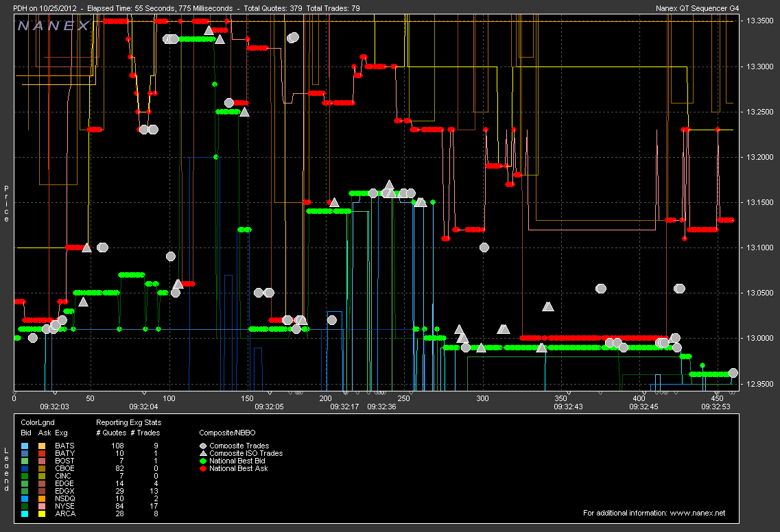780x532 pixels.
Task: Click the 'Reporting Exg Stats' heading
Action: click(x=128, y=422)
